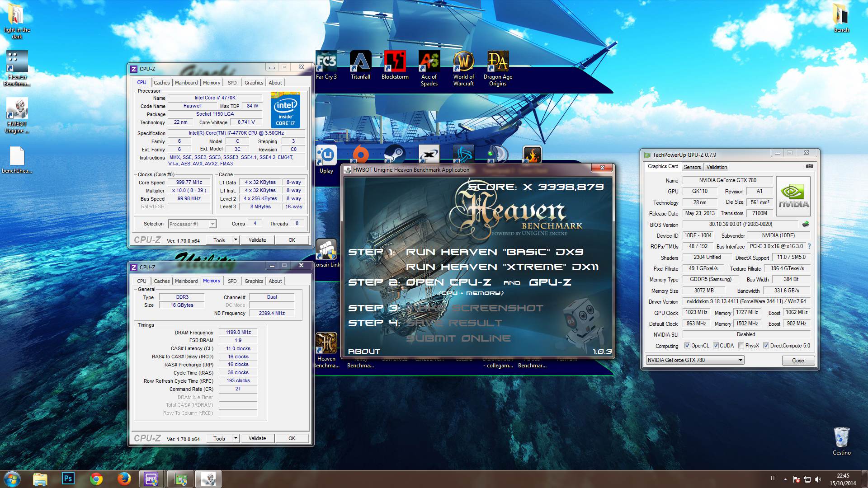868x488 pixels.
Task: Toggle the CUDA checkbox in GPU-Z
Action: click(716, 346)
